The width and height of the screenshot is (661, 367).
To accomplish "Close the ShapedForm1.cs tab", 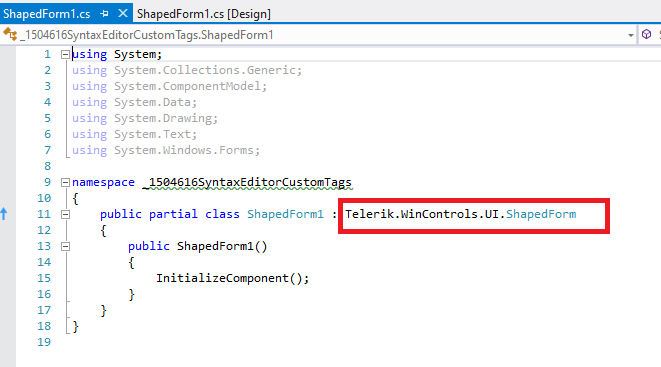I will pos(123,13).
